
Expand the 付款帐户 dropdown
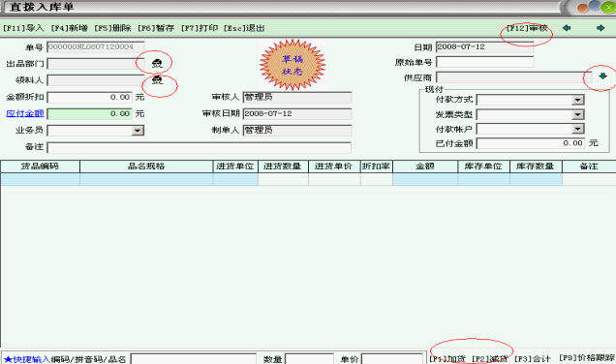point(577,129)
